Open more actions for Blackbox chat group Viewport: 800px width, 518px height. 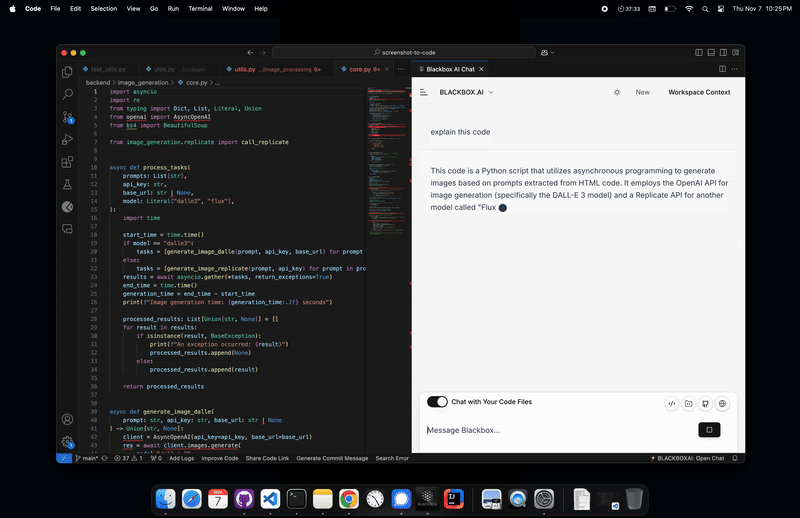(735, 69)
